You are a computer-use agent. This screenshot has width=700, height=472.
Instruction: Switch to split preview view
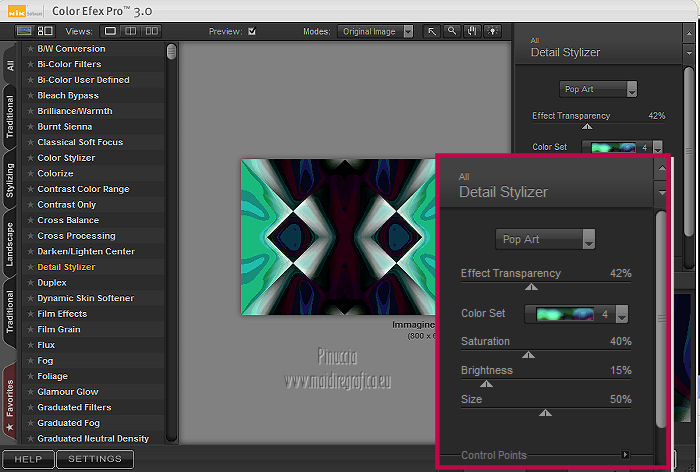point(130,31)
